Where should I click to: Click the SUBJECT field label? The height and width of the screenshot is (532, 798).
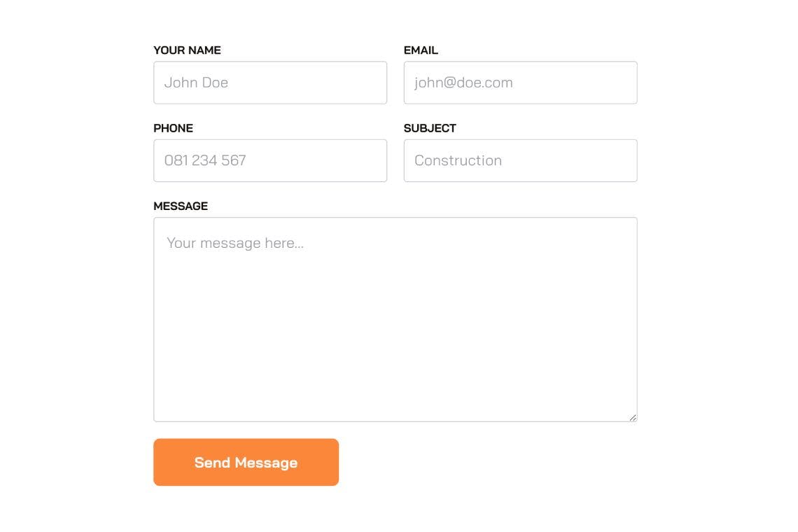[x=430, y=128]
